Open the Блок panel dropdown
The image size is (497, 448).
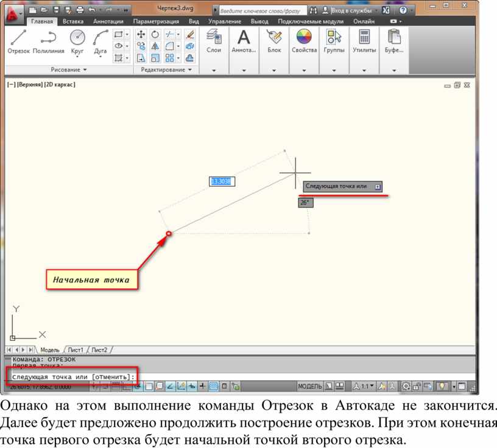pyautogui.click(x=274, y=71)
